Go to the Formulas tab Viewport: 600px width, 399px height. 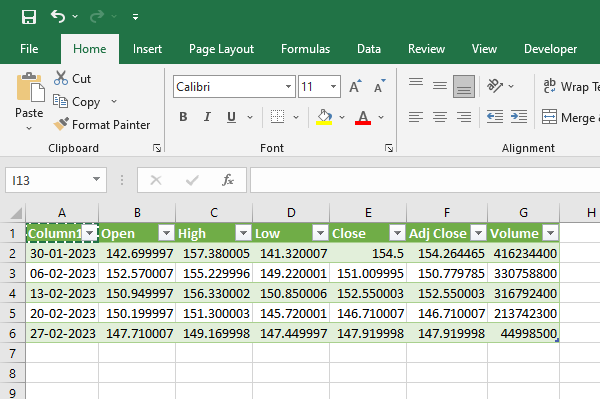click(305, 49)
